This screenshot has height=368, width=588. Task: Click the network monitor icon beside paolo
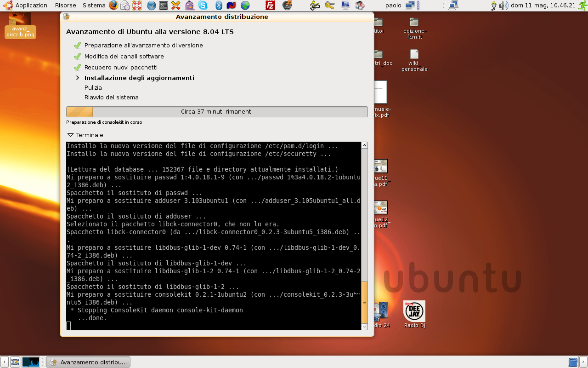point(410,6)
